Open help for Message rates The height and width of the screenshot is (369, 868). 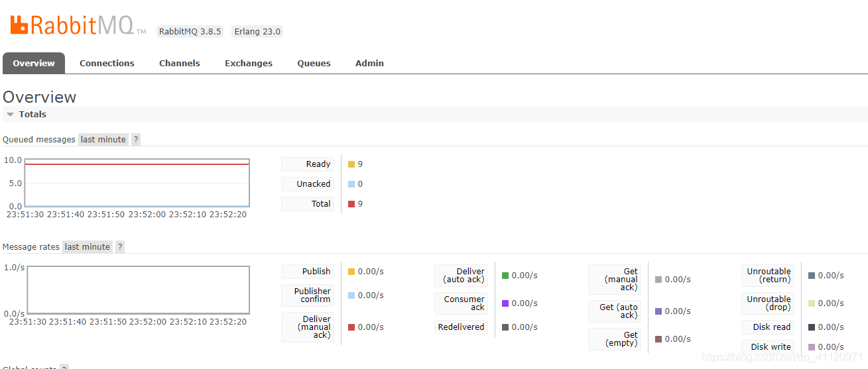pyautogui.click(x=120, y=246)
